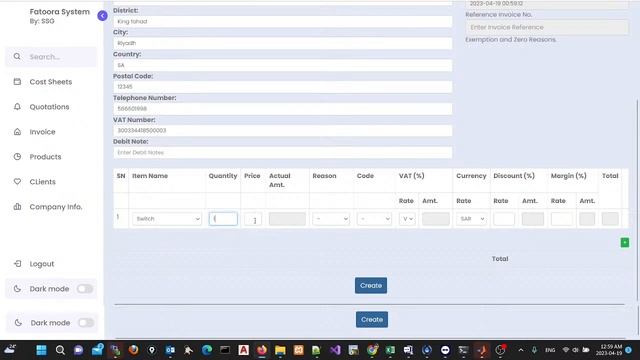
Task: Open Visual Studio from the taskbar
Action: [335, 350]
